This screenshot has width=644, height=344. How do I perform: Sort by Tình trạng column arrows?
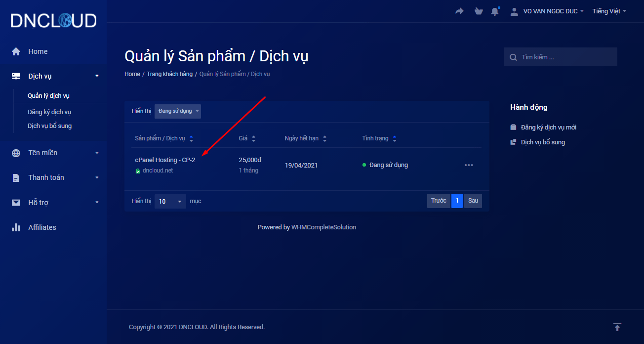point(395,138)
